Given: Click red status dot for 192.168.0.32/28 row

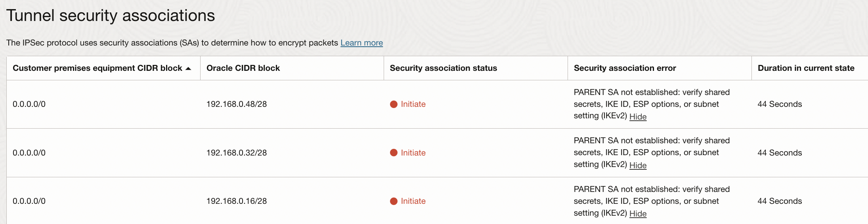Looking at the screenshot, I should point(394,153).
